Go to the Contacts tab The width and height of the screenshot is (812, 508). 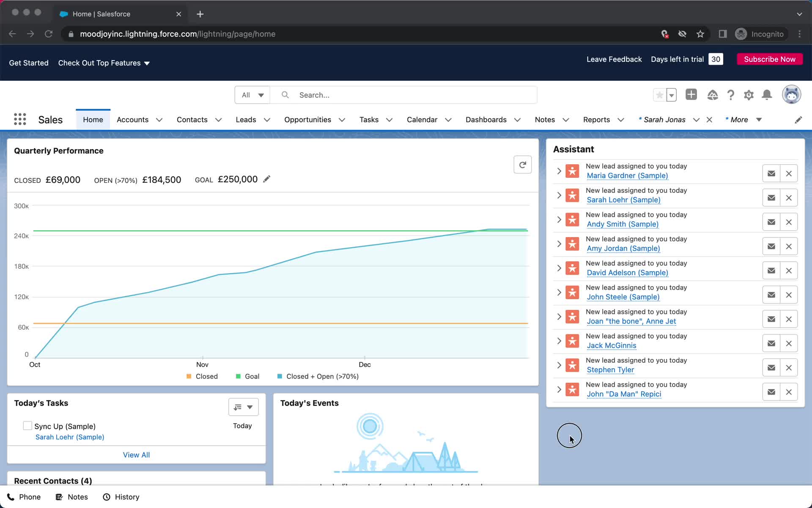(192, 120)
